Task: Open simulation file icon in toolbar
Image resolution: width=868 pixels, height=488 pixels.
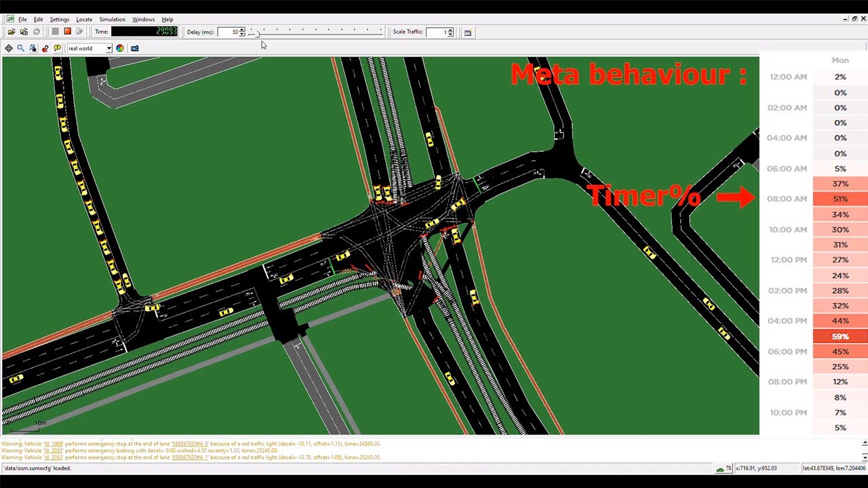Action: pyautogui.click(x=12, y=32)
